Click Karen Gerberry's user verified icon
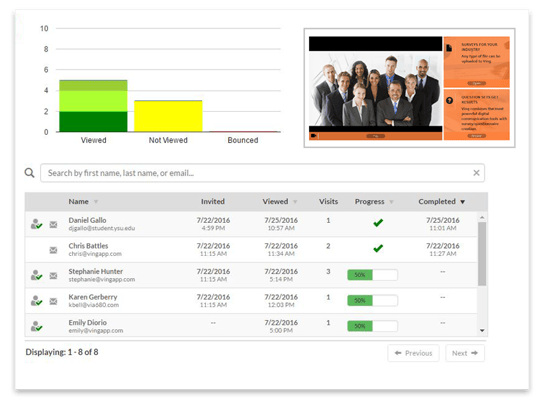The width and height of the screenshot is (544, 402). 36,301
